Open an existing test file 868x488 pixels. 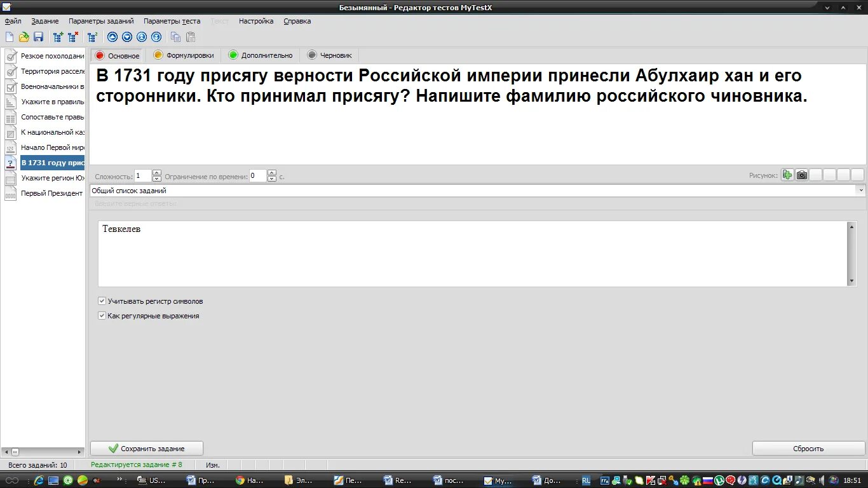(24, 37)
